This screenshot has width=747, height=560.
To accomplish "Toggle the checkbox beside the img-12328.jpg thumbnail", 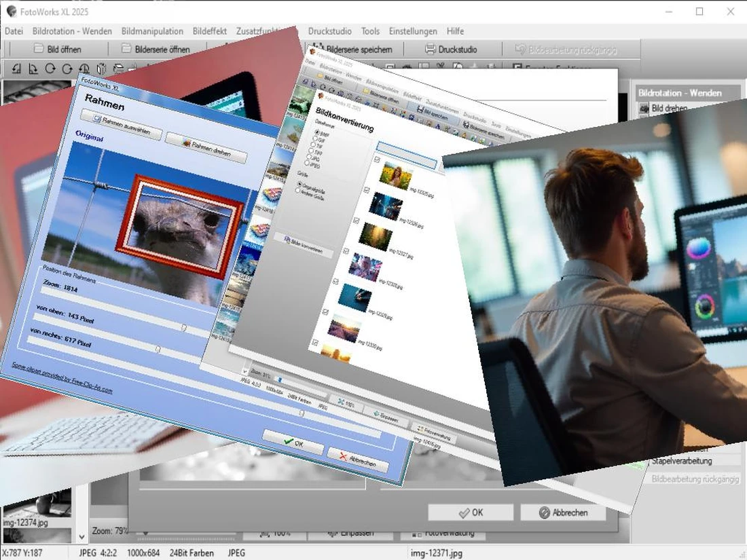I will click(x=346, y=251).
